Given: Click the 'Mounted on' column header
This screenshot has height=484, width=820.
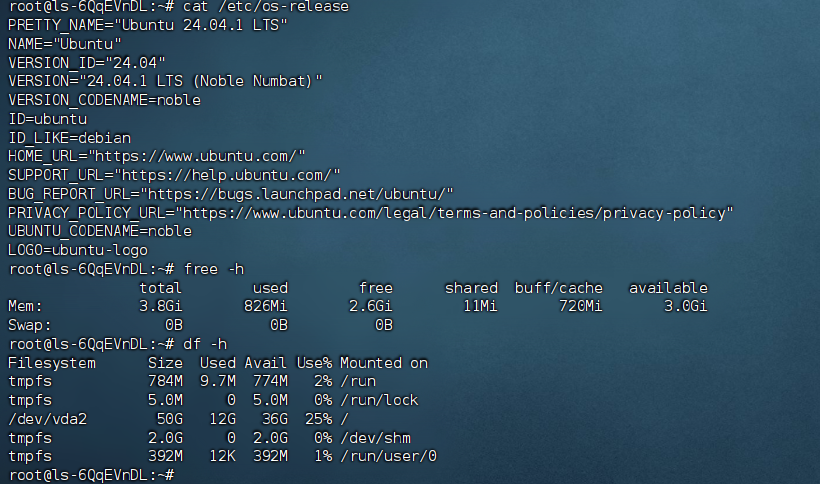Looking at the screenshot, I should (x=384, y=363).
